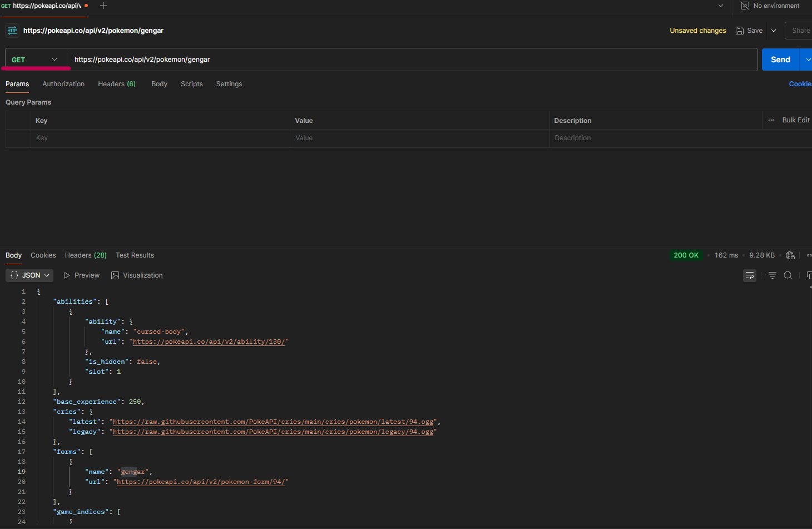Image resolution: width=812 pixels, height=529 pixels.
Task: Click Bulk Edit for query params
Action: tap(796, 120)
